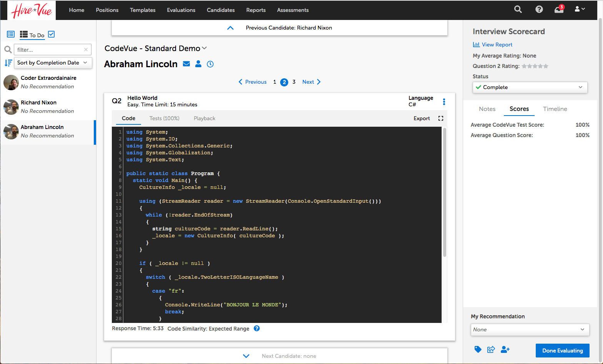Open the Home menu
Viewport: 603px width, 364px height.
76,10
